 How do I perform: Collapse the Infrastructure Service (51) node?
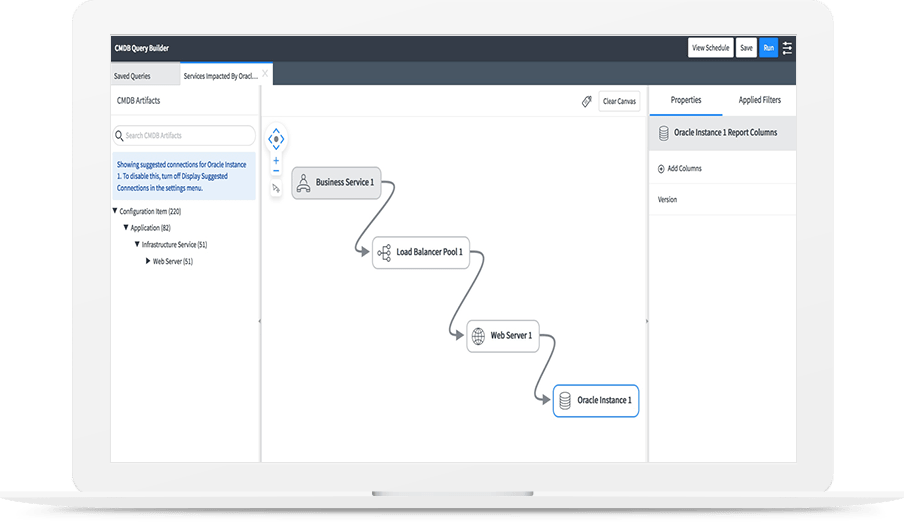(x=137, y=244)
